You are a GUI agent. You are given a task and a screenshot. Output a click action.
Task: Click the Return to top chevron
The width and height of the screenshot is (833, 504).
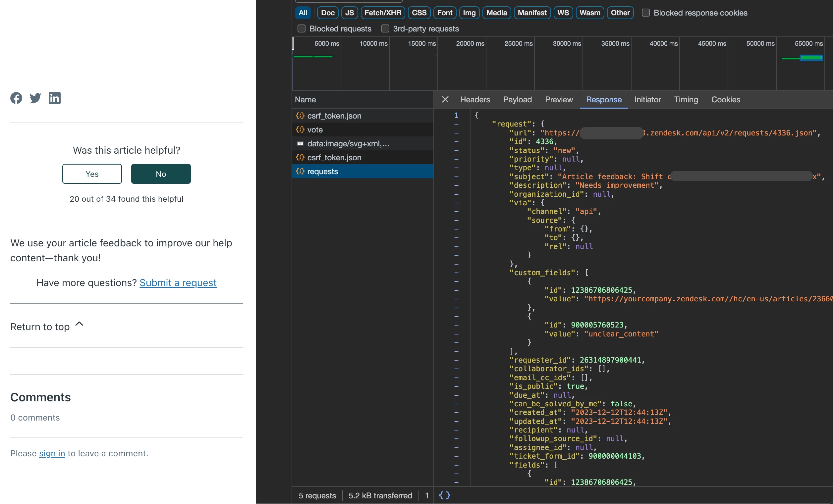coord(79,324)
